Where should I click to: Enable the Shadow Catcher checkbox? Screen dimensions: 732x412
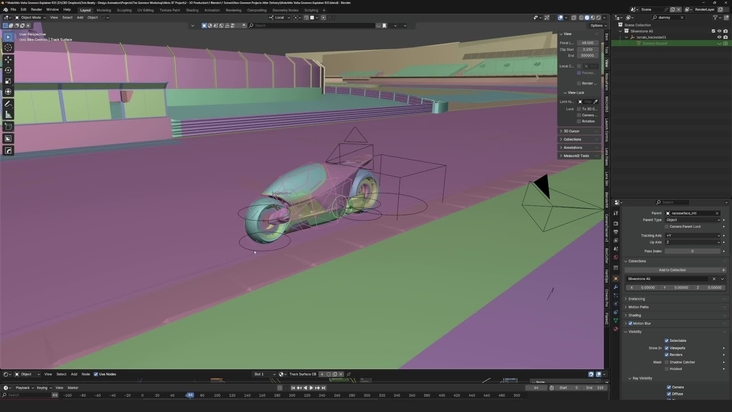pos(667,362)
